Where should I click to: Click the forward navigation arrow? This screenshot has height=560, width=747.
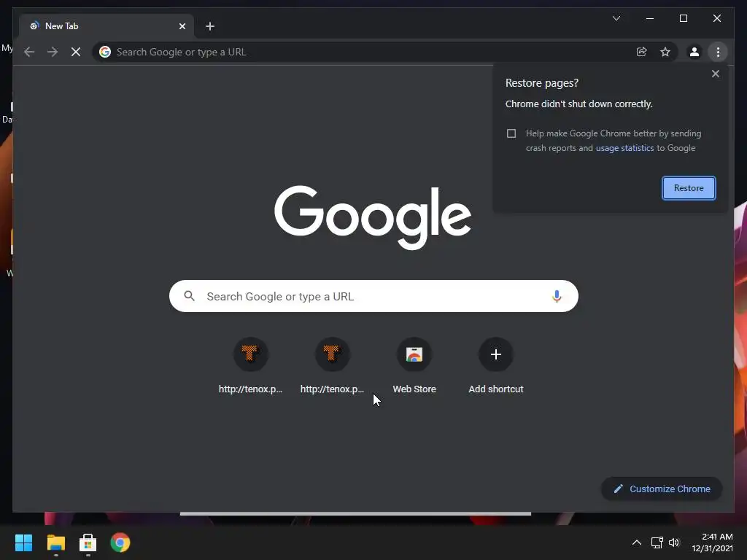(x=53, y=52)
